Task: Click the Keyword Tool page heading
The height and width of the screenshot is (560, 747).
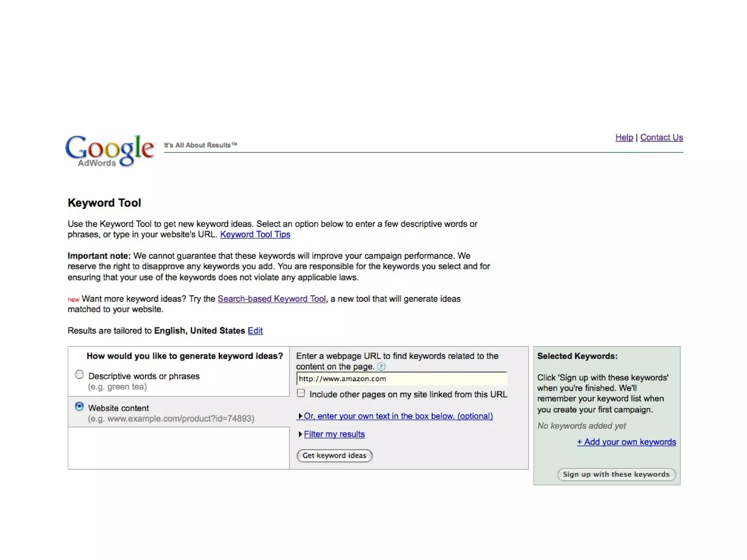Action: [x=104, y=203]
